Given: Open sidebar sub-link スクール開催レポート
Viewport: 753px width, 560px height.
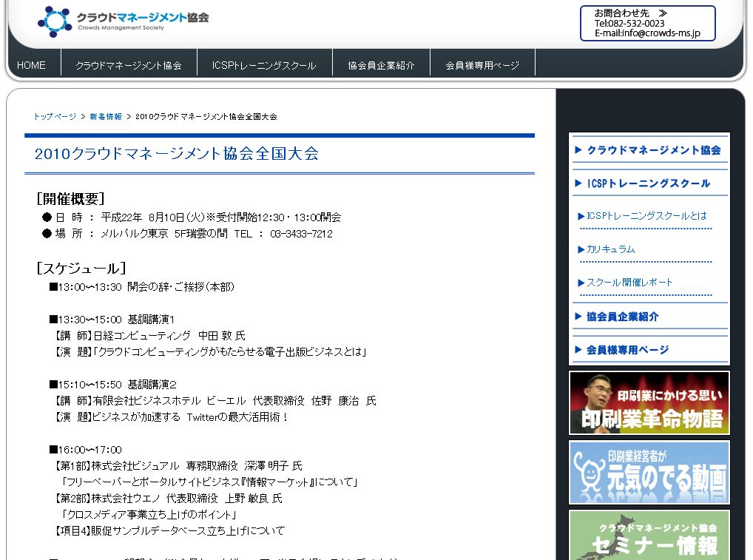Looking at the screenshot, I should click(x=628, y=282).
